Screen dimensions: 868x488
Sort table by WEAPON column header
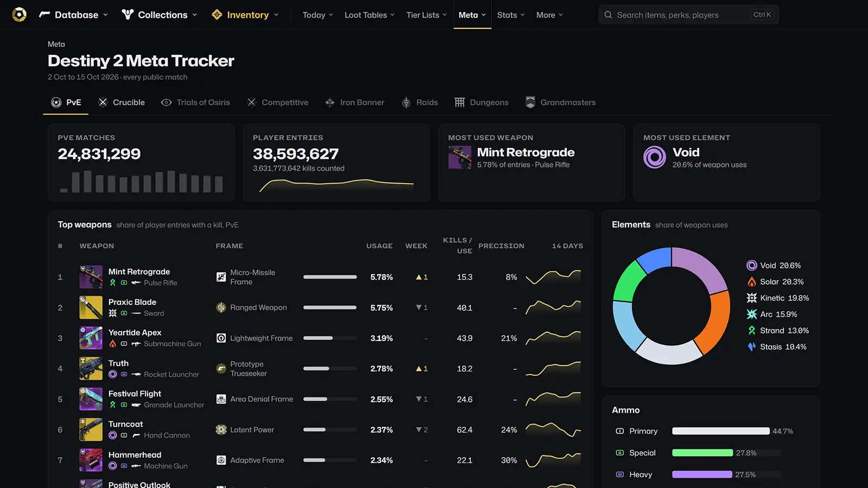pyautogui.click(x=97, y=246)
